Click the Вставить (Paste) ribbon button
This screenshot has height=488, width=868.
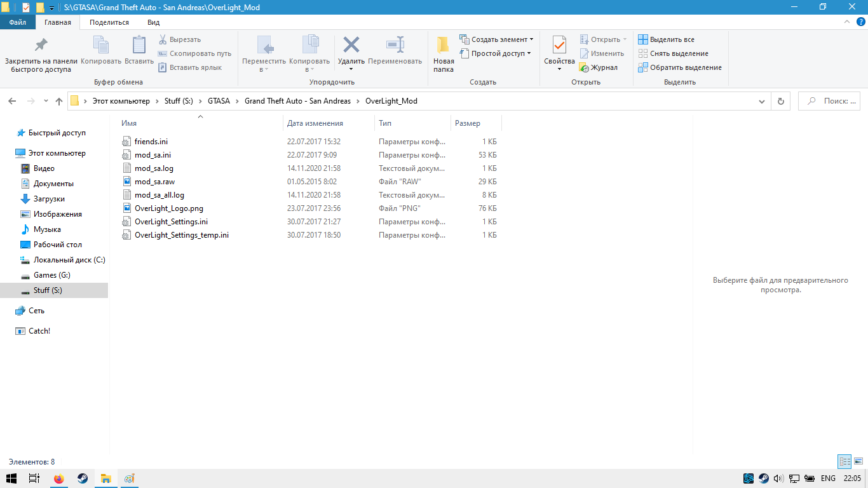click(x=139, y=51)
